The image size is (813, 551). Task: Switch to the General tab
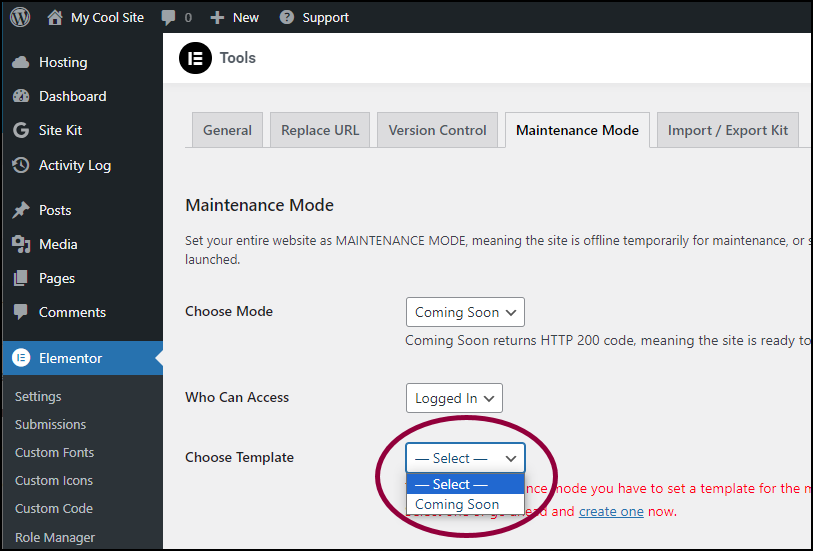(x=227, y=130)
